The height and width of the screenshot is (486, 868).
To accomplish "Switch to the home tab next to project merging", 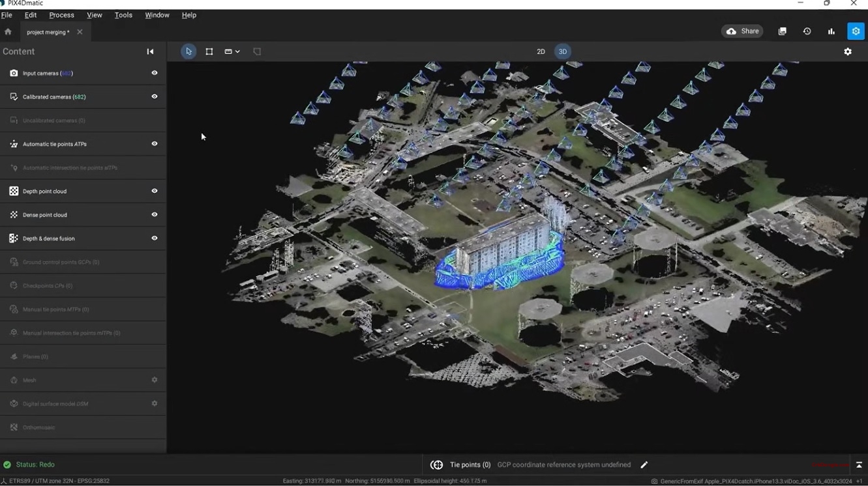I will coord(8,31).
